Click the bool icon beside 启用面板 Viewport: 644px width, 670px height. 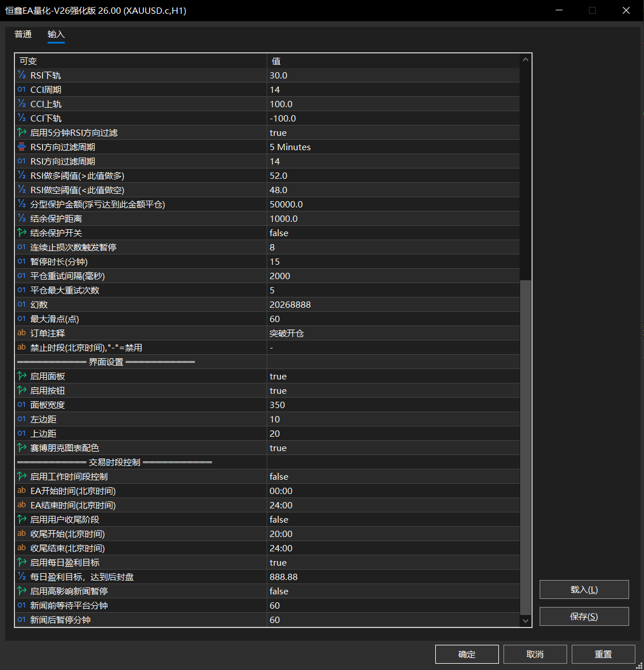point(22,376)
